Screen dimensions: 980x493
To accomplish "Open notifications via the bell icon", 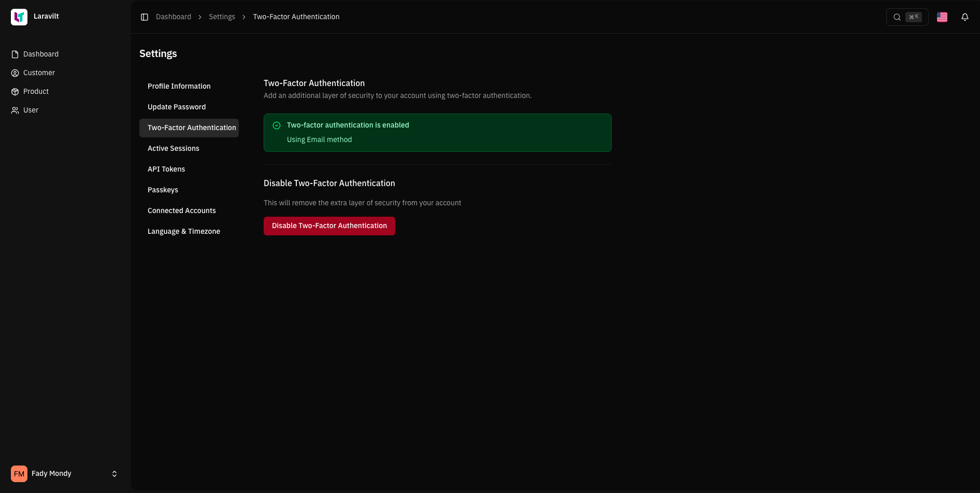I will (965, 17).
